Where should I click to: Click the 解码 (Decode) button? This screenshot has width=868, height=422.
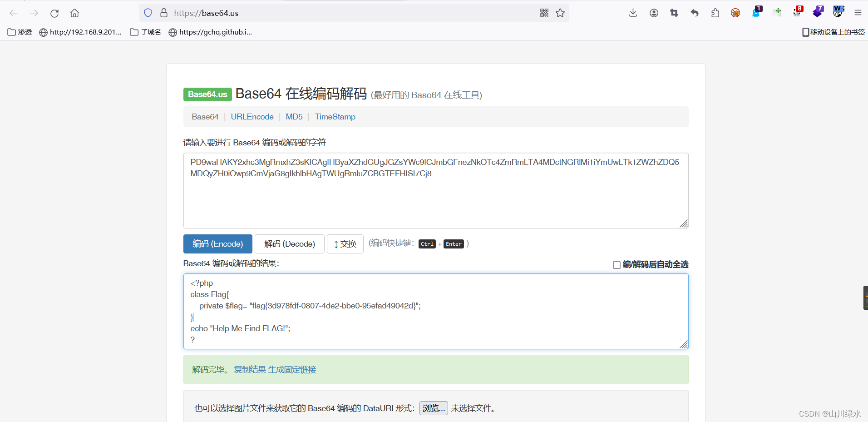[290, 244]
